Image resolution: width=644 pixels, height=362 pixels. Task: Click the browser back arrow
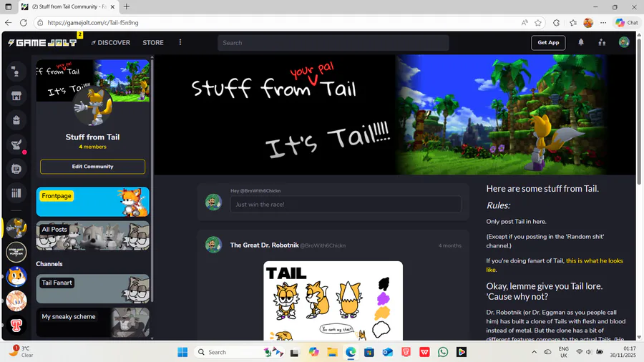9,23
